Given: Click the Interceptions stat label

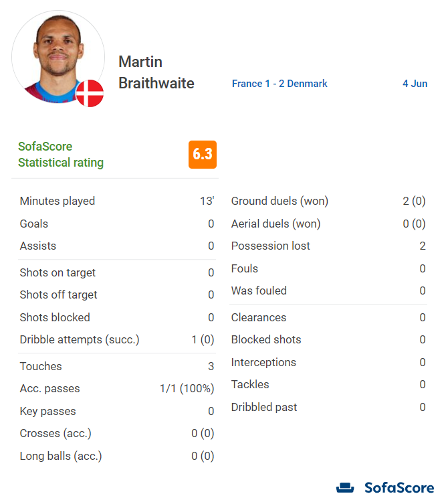Looking at the screenshot, I should [263, 362].
